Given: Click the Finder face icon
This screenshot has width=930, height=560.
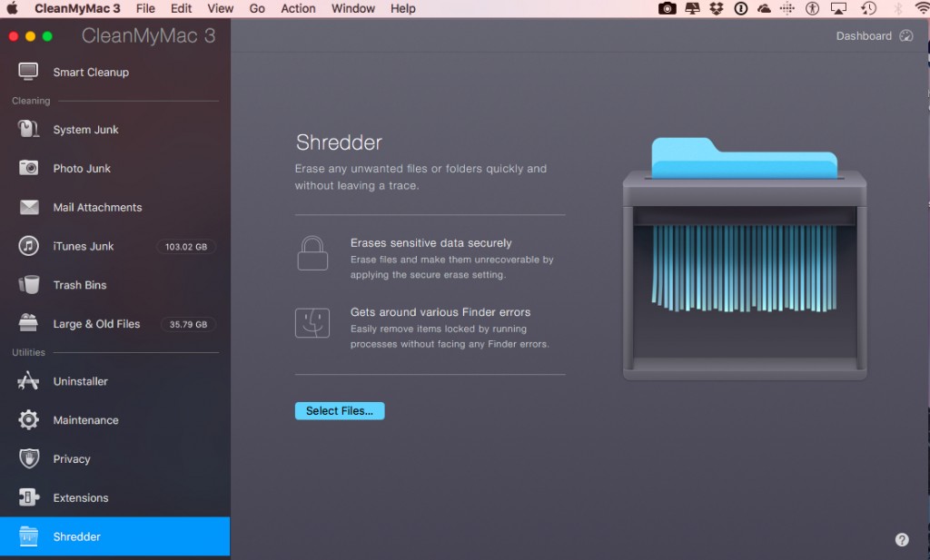Looking at the screenshot, I should [312, 323].
